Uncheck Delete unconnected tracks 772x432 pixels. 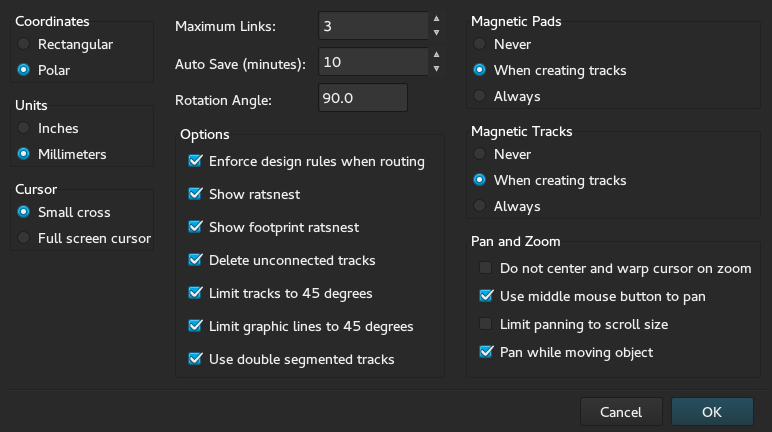(x=196, y=260)
